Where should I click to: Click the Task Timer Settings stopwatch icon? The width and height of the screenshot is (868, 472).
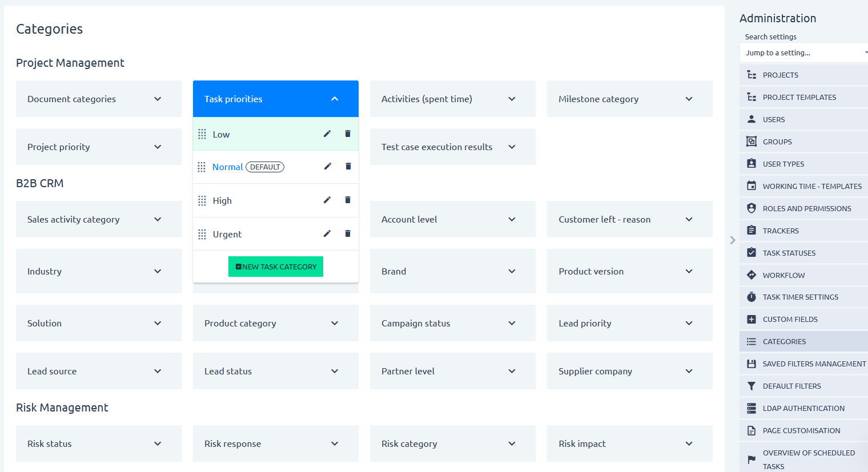pos(752,297)
